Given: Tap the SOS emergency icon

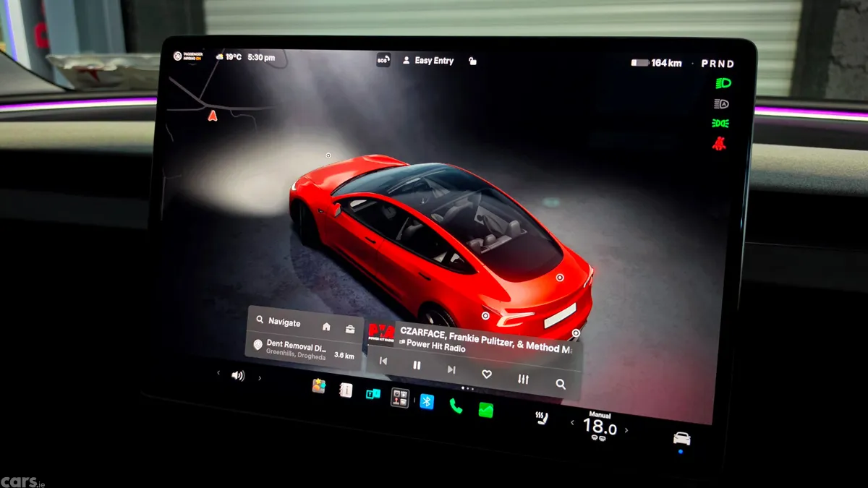Looking at the screenshot, I should coord(383,61).
